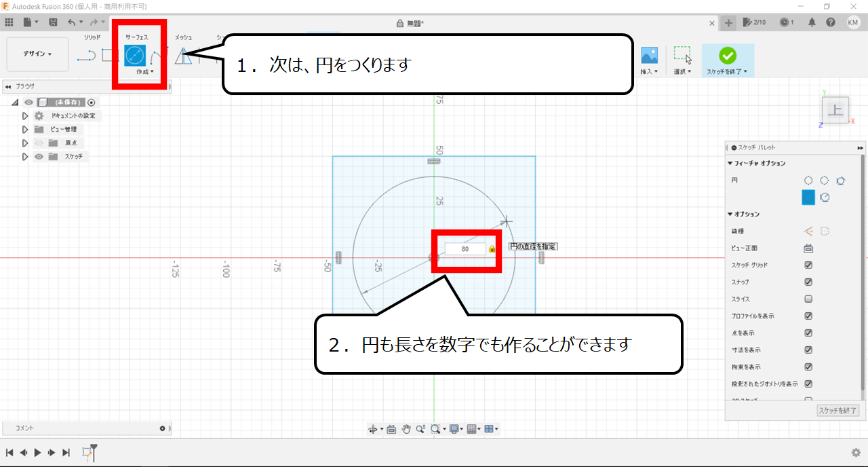868x467 pixels.
Task: Open the File menu document icon
Action: pos(28,22)
